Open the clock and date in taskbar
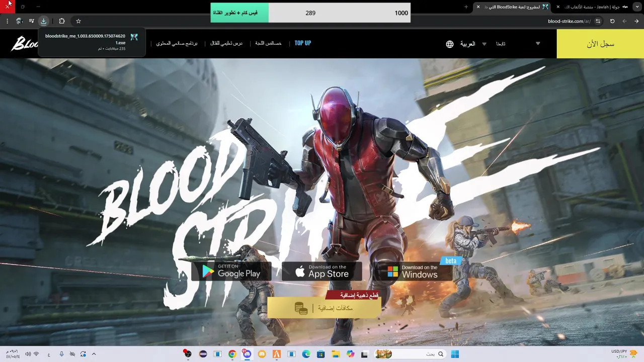644x362 pixels. [12, 354]
